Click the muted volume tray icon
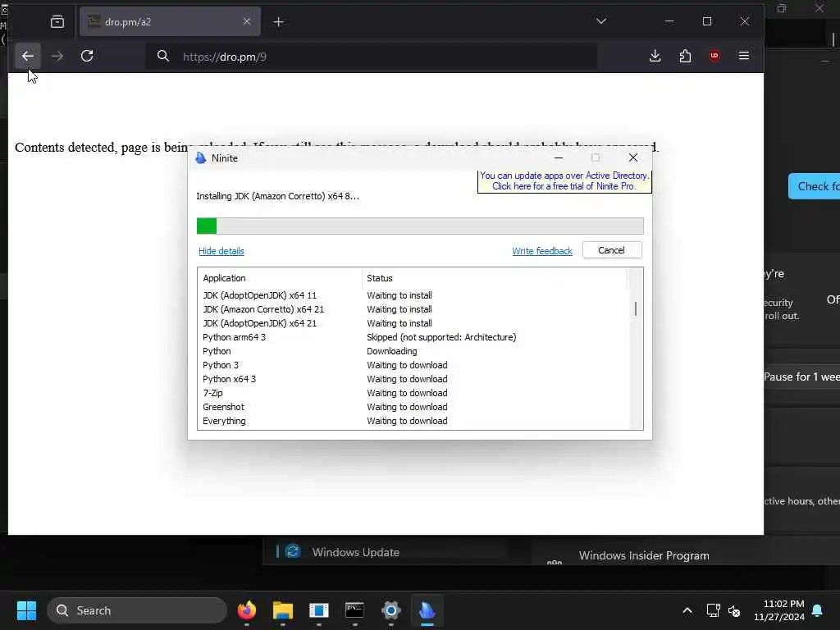Viewport: 840px width, 630px height. 734,610
